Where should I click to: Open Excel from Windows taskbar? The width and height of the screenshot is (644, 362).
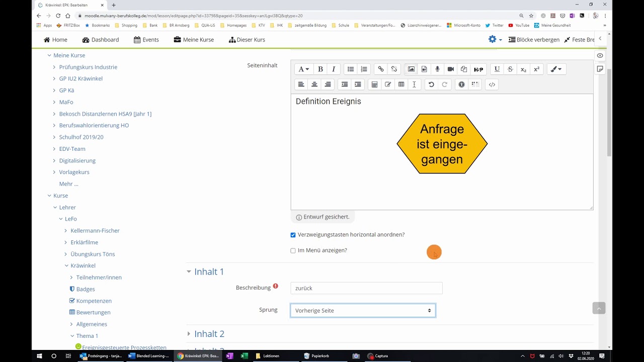point(244,356)
